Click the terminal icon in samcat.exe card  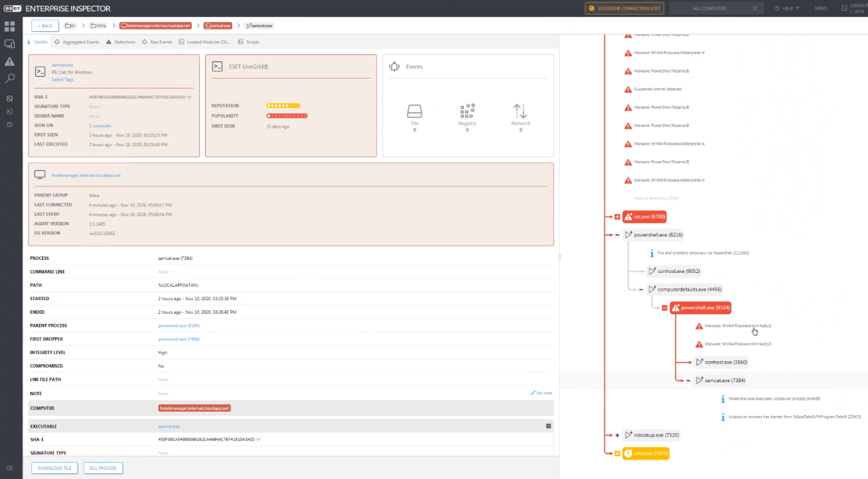click(x=40, y=72)
